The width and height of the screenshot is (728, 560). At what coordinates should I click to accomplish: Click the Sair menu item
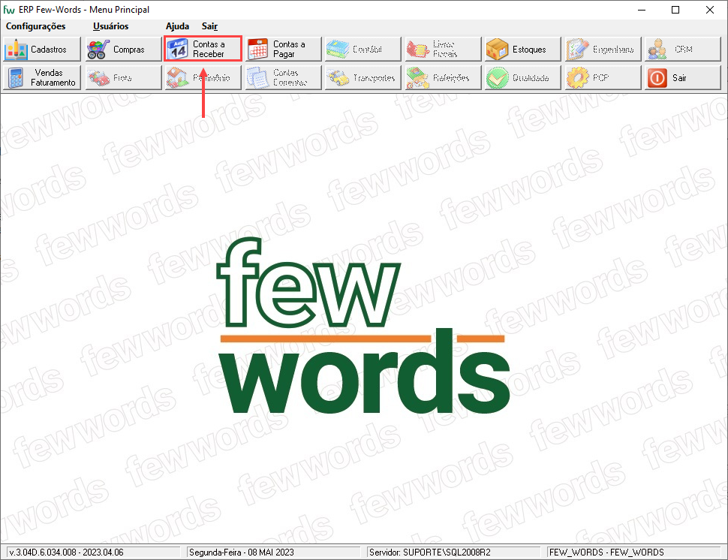click(x=209, y=26)
